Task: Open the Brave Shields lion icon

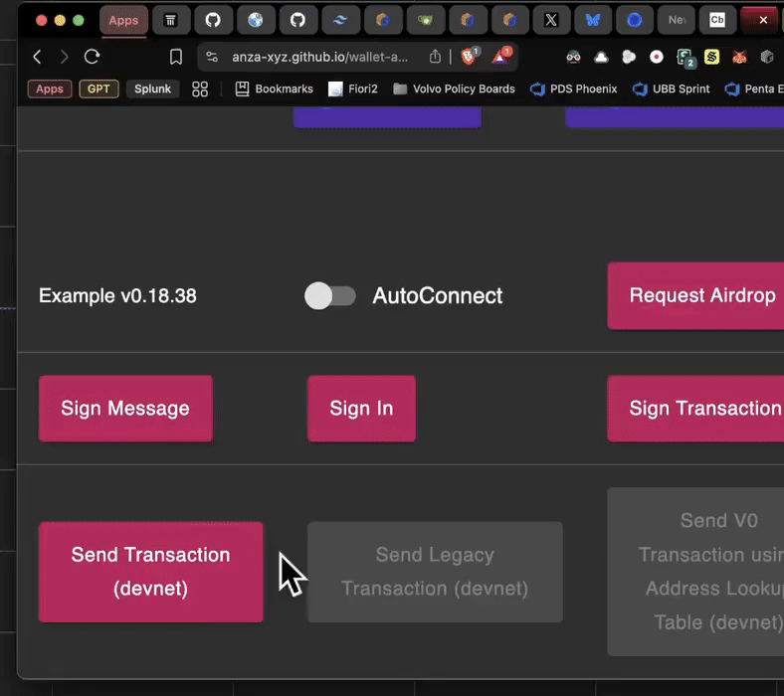Action: (x=469, y=57)
